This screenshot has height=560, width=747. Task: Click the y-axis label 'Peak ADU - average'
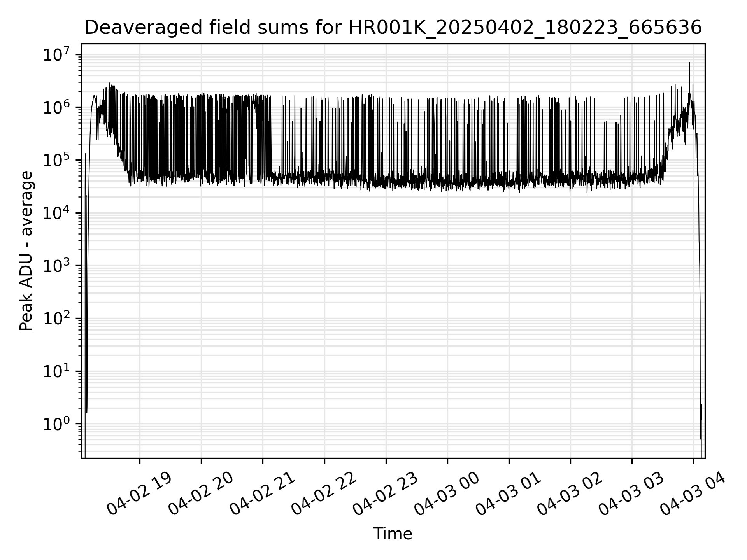(26, 251)
